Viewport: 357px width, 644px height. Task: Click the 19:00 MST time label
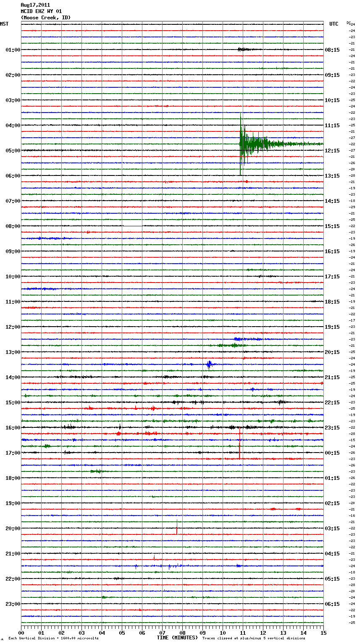tap(13, 503)
